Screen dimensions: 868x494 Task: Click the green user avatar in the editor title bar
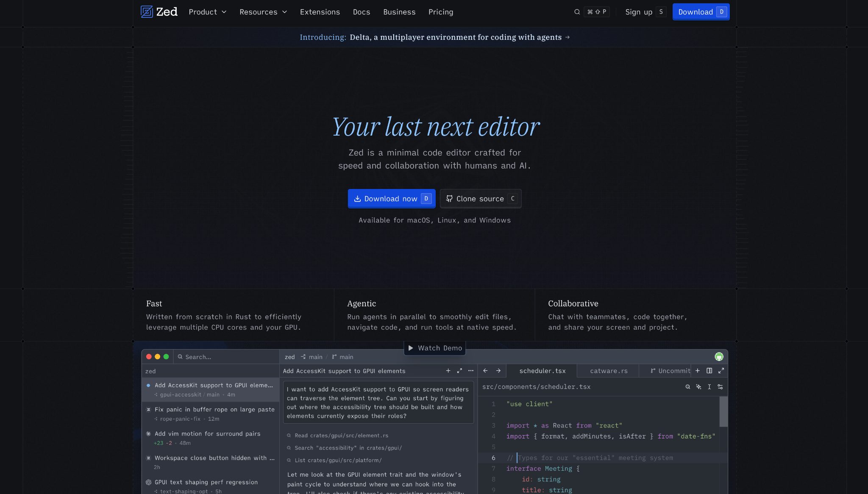point(719,357)
